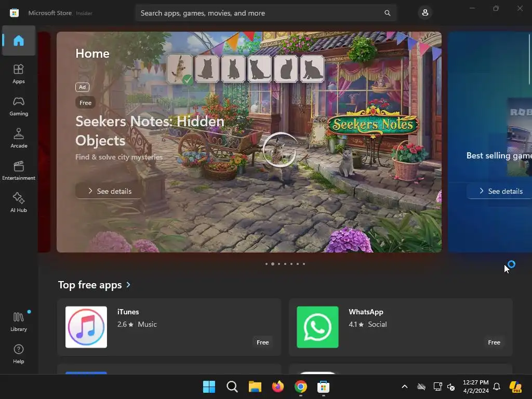Click the Free button for WhatsApp

point(494,342)
